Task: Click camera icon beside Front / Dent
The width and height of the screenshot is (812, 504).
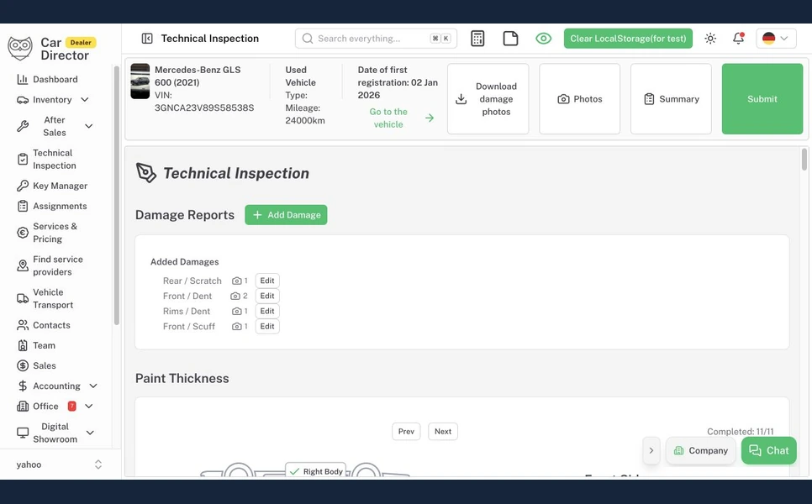Action: pos(235,296)
